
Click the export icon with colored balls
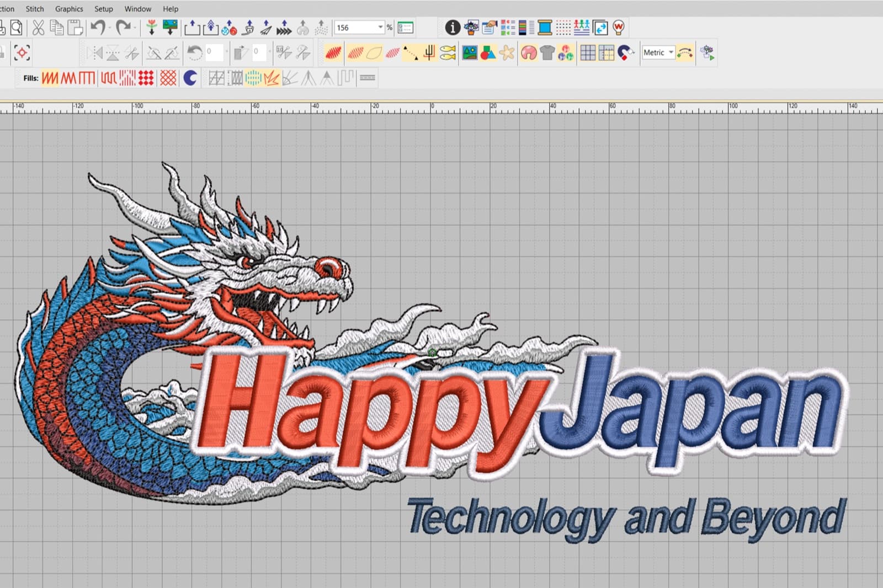(x=230, y=28)
